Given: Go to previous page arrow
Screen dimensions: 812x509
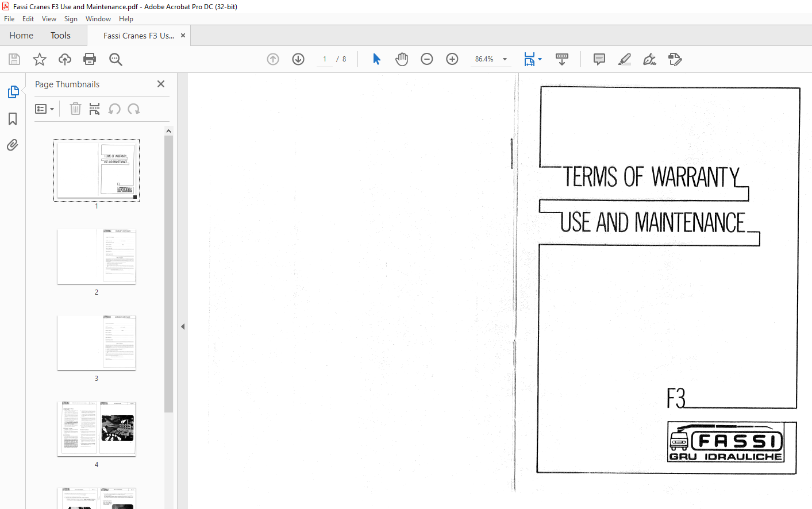Looking at the screenshot, I should (x=273, y=59).
